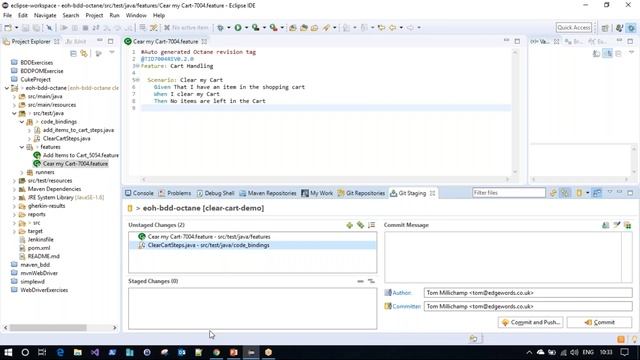Switch to the Git Repositories tab
The width and height of the screenshot is (640, 360).
click(x=361, y=193)
